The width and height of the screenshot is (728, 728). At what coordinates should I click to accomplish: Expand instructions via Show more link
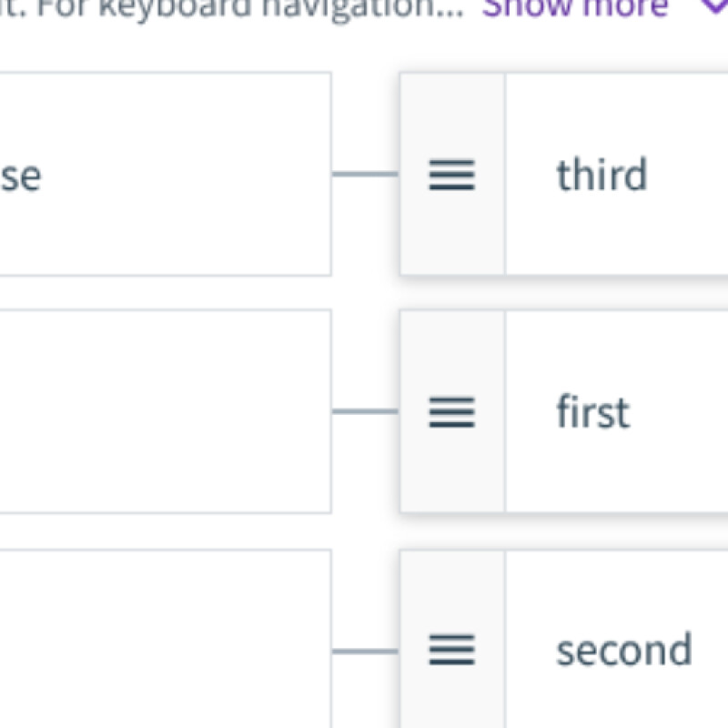[x=575, y=7]
